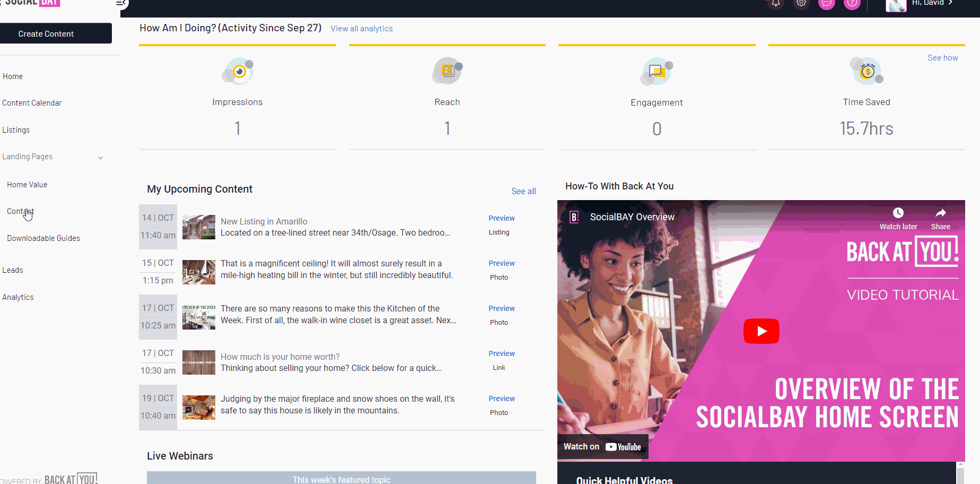Open the fireplace post thumbnail
Screen dimensions: 980x484
(x=199, y=408)
